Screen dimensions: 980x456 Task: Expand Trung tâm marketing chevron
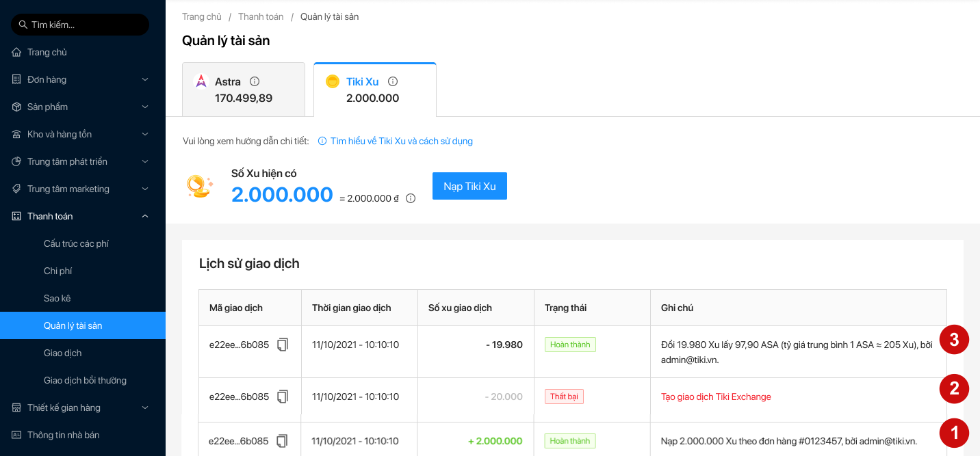(x=145, y=189)
